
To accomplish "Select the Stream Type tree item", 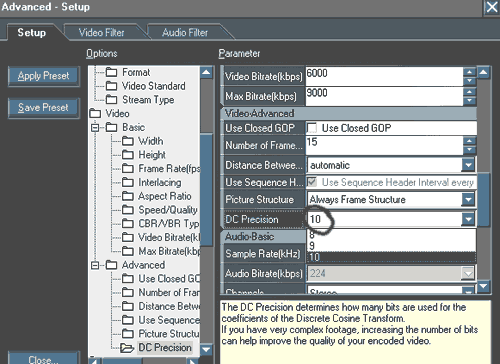I will click(x=148, y=100).
